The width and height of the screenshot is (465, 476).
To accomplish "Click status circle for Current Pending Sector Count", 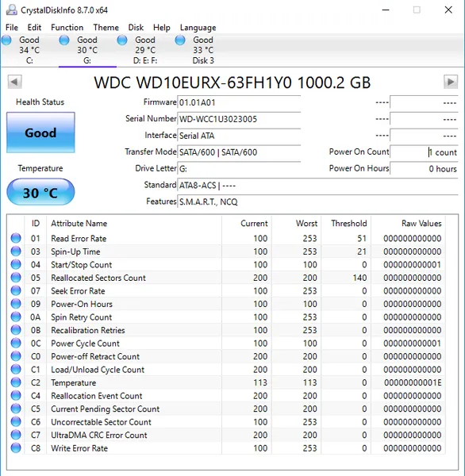I will (16, 409).
